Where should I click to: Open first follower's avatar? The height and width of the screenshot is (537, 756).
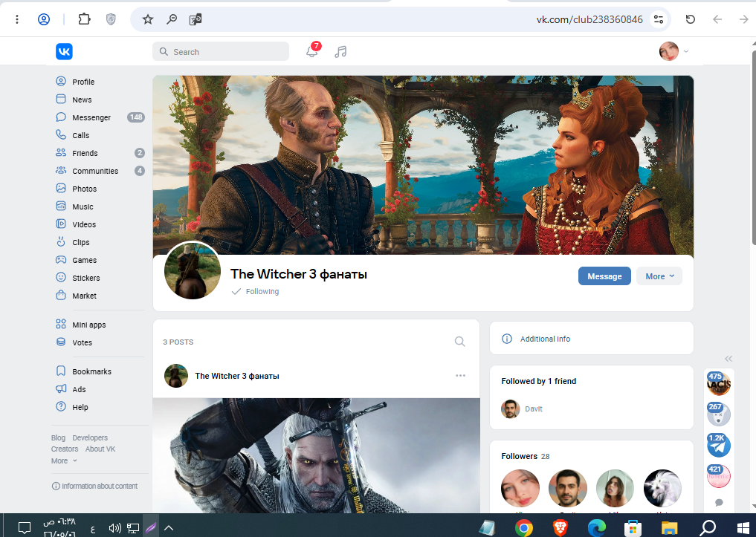pyautogui.click(x=520, y=489)
